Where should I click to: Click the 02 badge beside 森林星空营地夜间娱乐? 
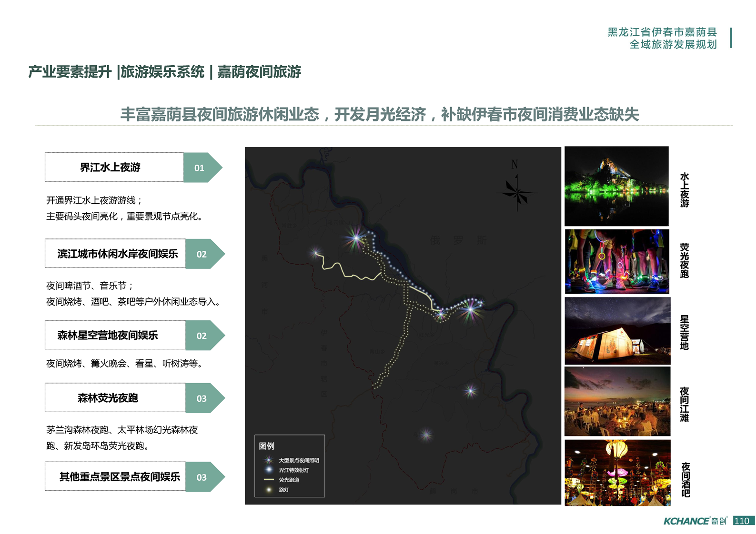(x=205, y=336)
